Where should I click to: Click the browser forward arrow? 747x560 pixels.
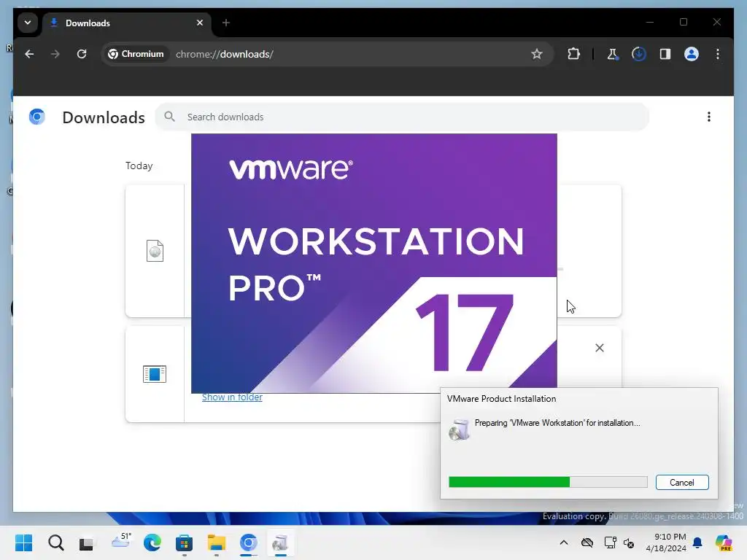point(55,54)
